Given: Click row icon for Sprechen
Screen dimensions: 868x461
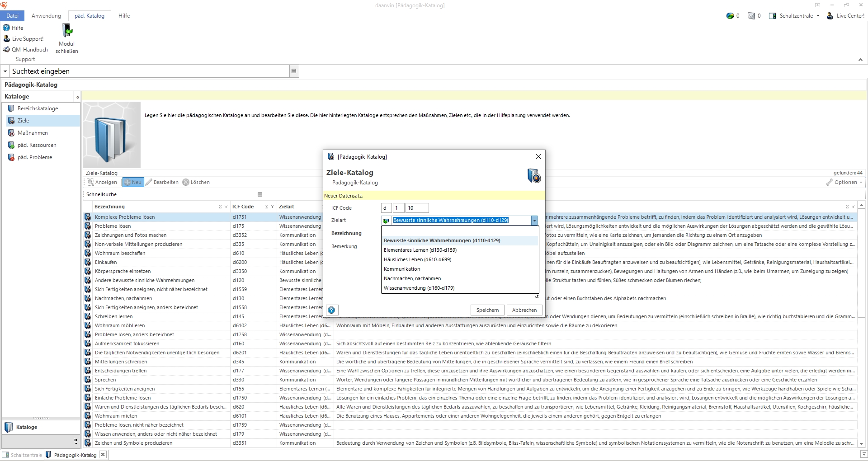Looking at the screenshot, I should [88, 380].
